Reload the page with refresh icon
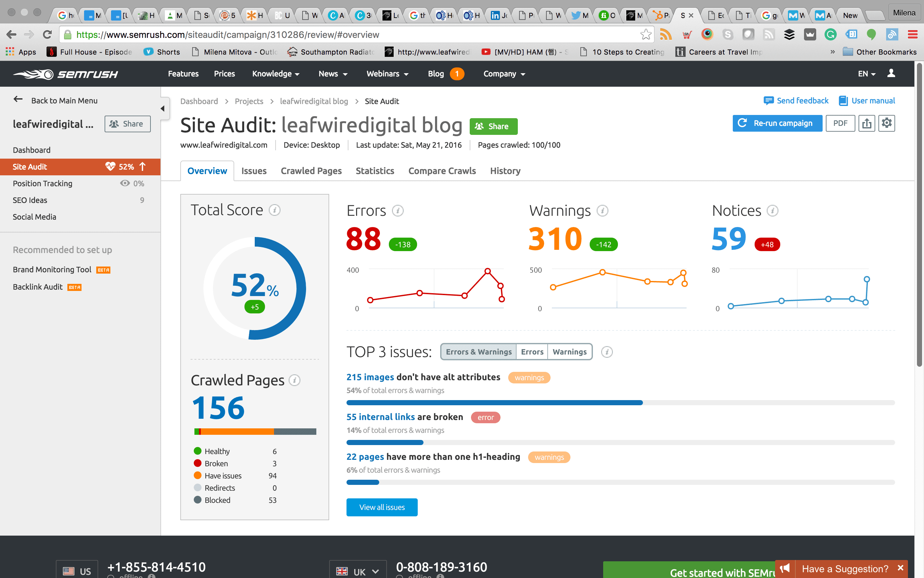 pos(47,35)
